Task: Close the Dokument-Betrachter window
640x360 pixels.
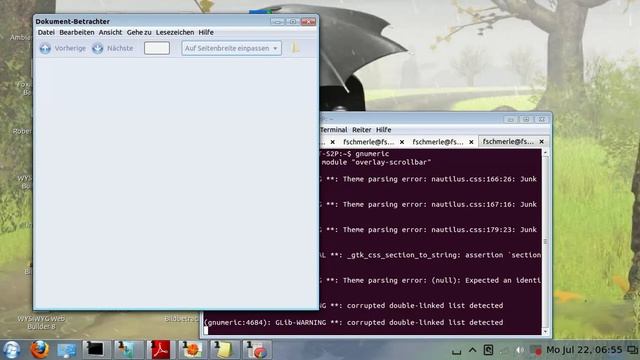Action: tap(308, 22)
